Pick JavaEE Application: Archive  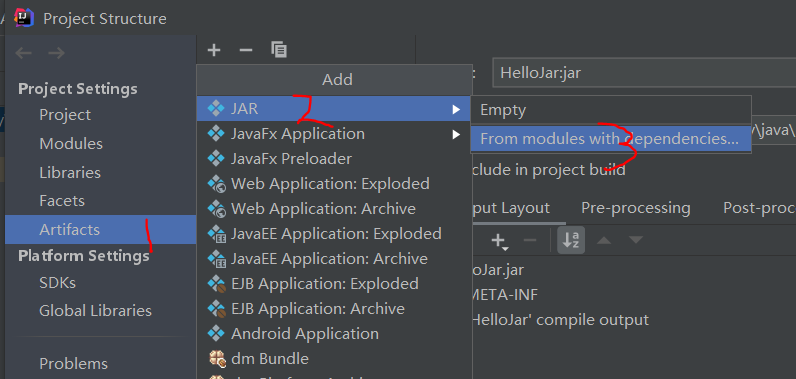334,258
